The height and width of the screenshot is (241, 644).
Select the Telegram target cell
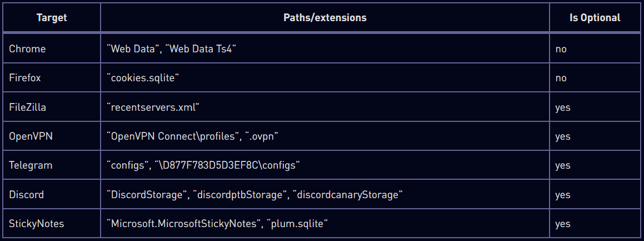[29, 165]
